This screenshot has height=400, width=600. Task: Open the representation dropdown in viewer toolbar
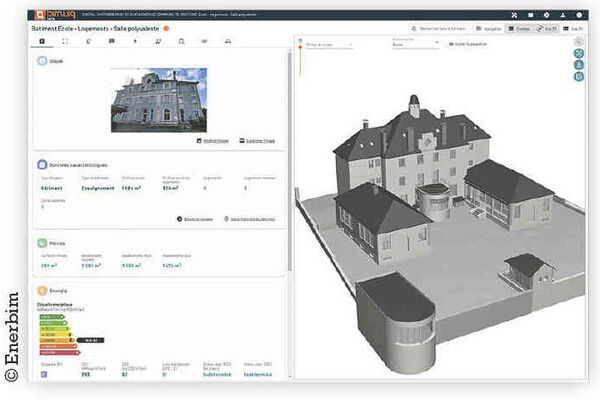pos(414,44)
